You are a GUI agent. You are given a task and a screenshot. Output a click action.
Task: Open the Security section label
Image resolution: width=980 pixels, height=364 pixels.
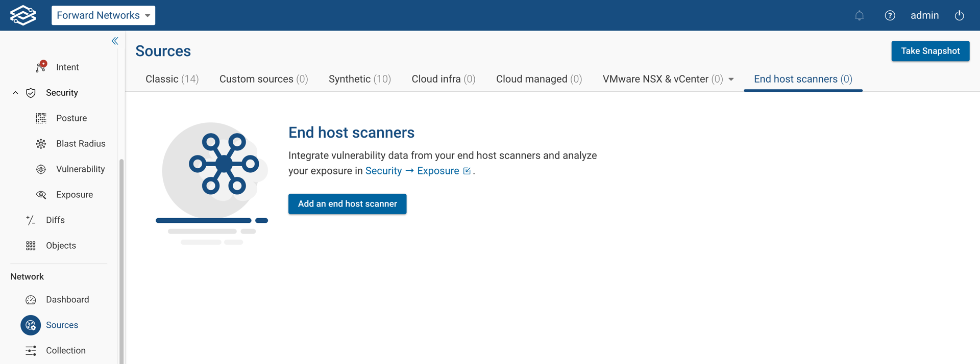tap(62, 93)
